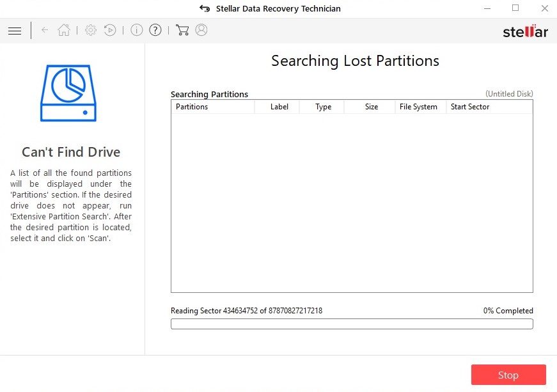
Task: Sort by the Size column header
Action: [370, 107]
